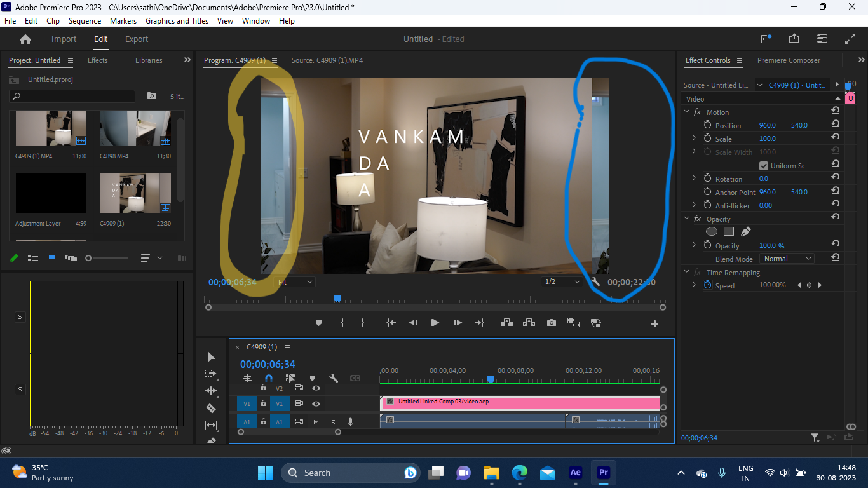Reset the Motion effect in Effect Controls
This screenshot has width=868, height=488.
835,111
